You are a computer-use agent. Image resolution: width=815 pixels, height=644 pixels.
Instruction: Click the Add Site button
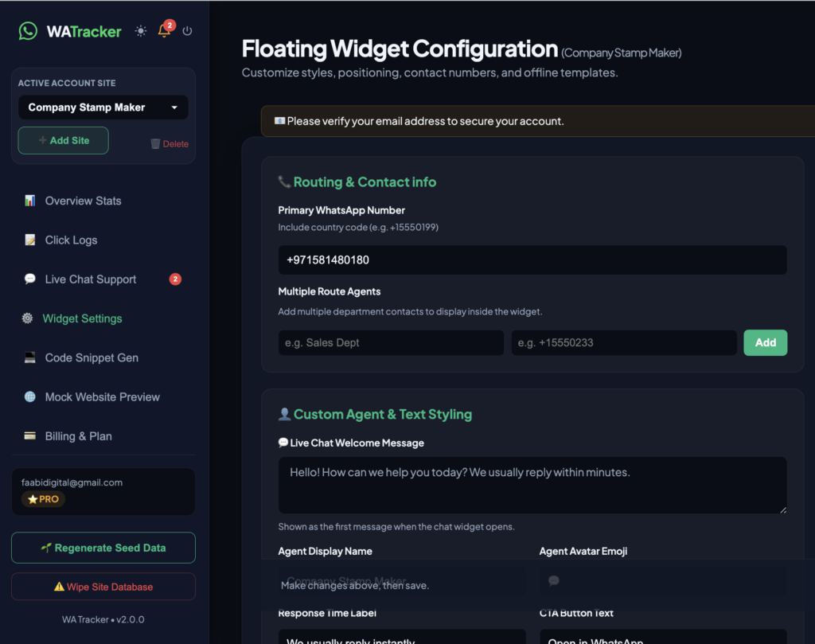coord(64,140)
